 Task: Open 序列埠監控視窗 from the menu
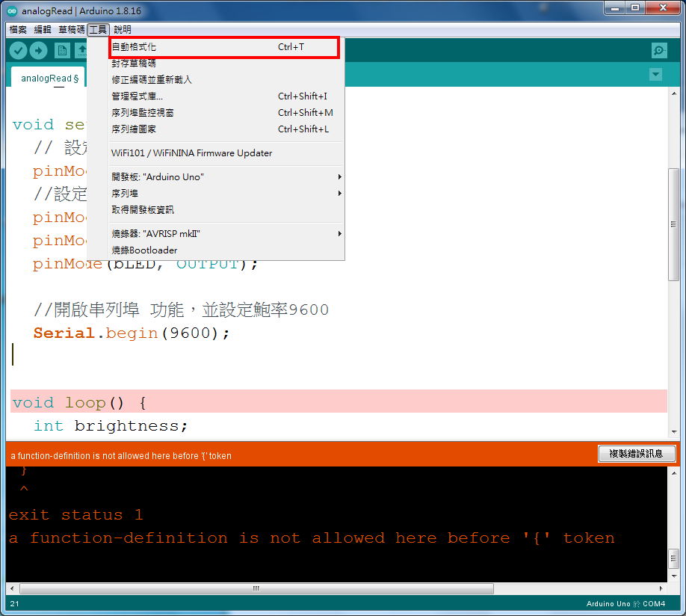tap(226, 113)
